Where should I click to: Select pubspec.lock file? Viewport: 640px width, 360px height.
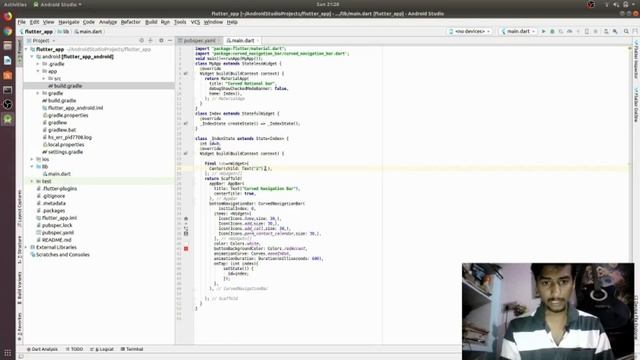point(57,225)
